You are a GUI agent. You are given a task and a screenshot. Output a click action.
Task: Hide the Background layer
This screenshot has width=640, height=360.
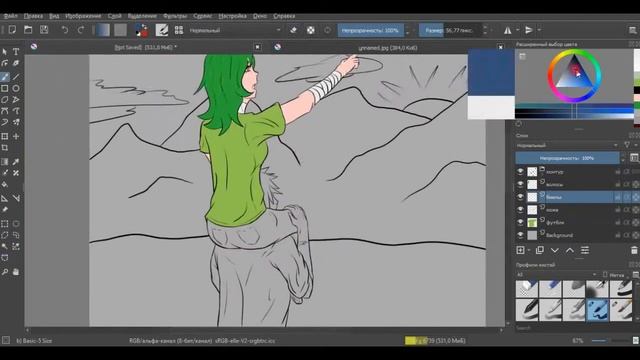(520, 235)
